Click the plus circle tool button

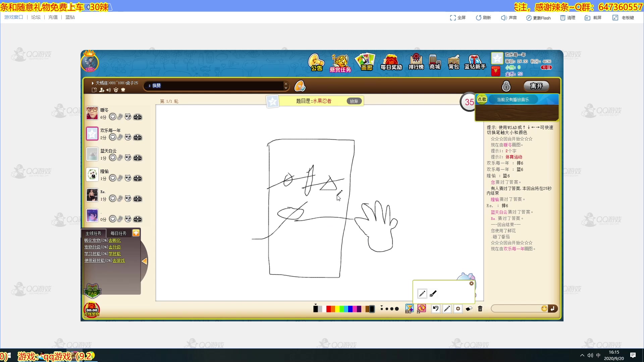(x=458, y=309)
